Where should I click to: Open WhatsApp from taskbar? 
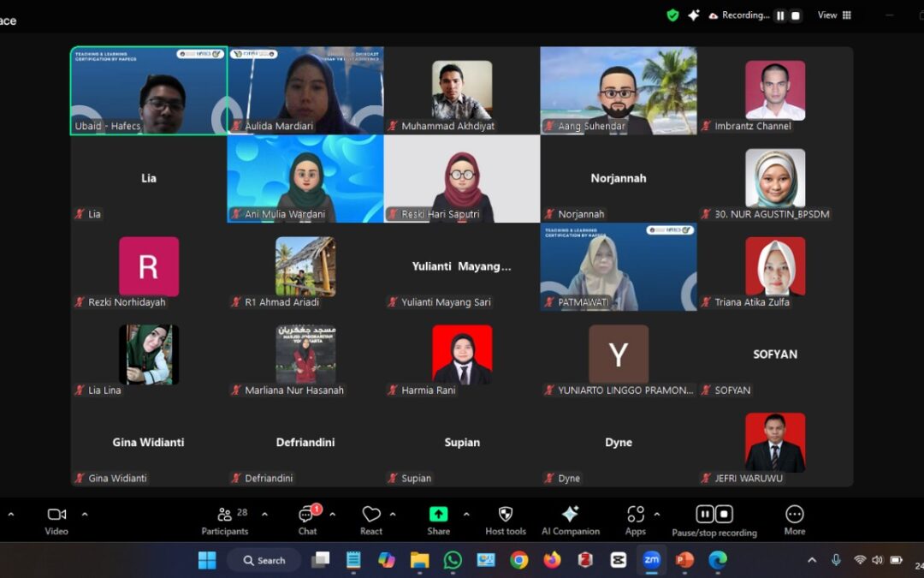click(453, 560)
